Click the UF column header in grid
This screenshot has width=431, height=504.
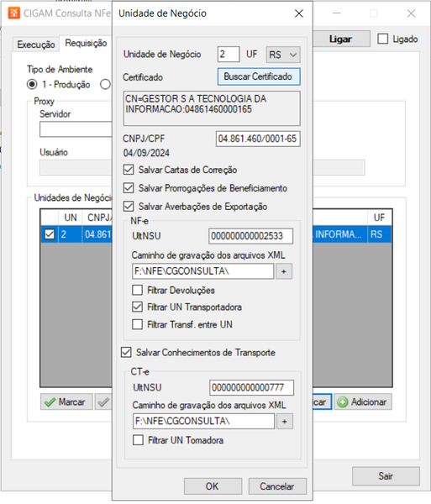379,218
